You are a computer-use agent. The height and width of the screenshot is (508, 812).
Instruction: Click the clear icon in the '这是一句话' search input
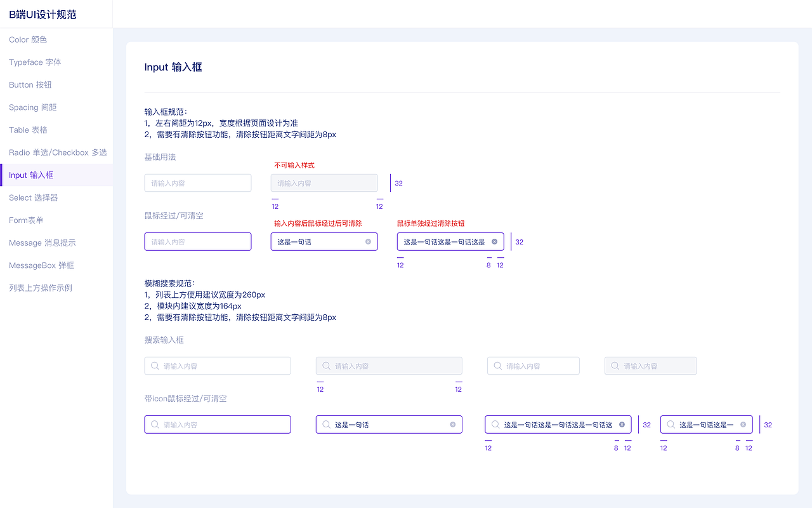[x=452, y=424]
